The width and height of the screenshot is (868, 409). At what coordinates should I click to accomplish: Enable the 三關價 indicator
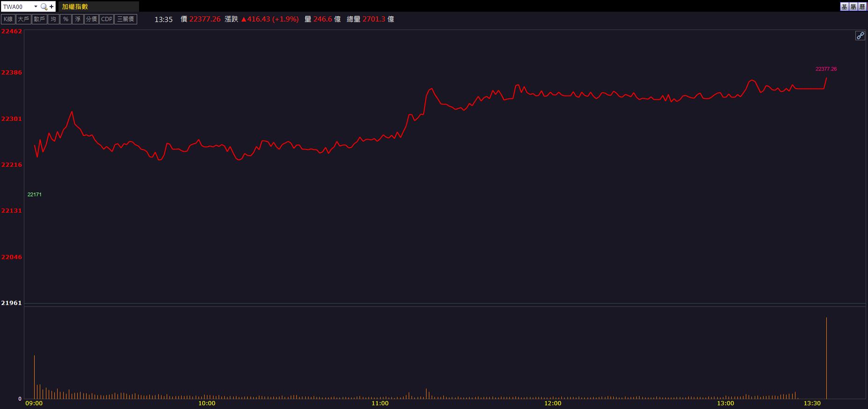[125, 19]
